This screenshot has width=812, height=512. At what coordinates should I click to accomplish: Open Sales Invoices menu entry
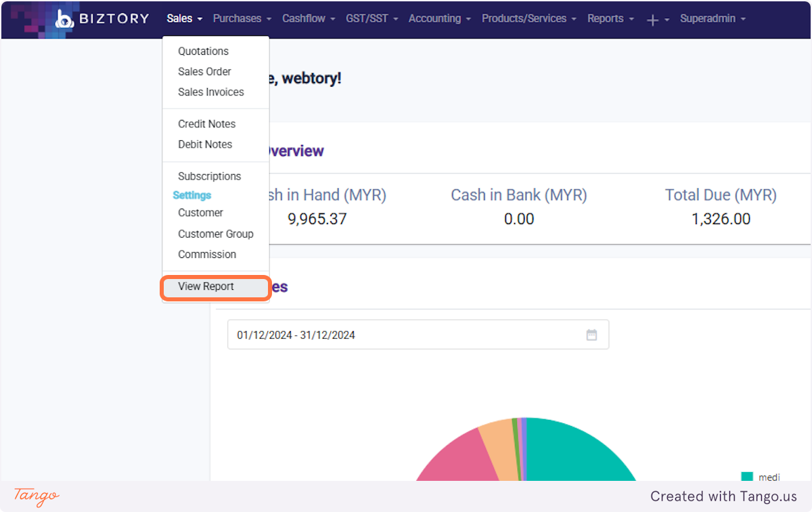pos(216,92)
